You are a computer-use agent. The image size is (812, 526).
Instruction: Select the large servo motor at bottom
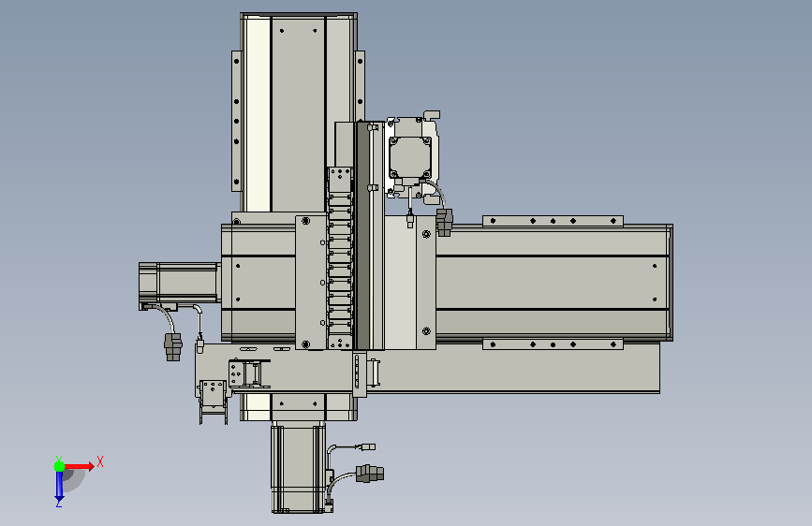point(298,467)
